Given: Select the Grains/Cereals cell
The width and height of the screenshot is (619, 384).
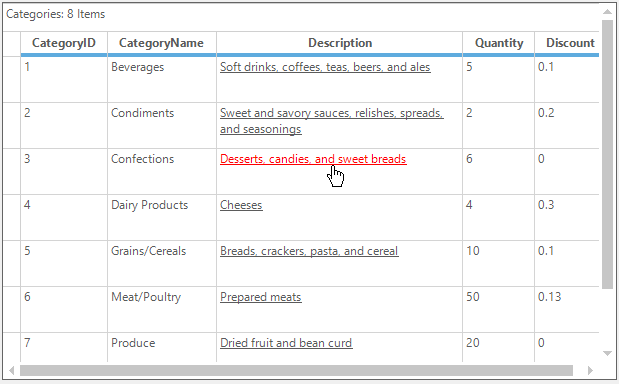Looking at the screenshot, I should [162, 264].
